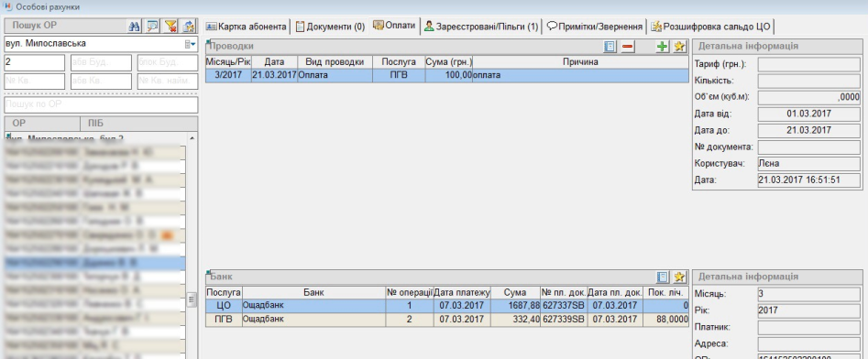Click the magnifier chat search icon
The height and width of the screenshot is (359, 868).
coord(152,26)
